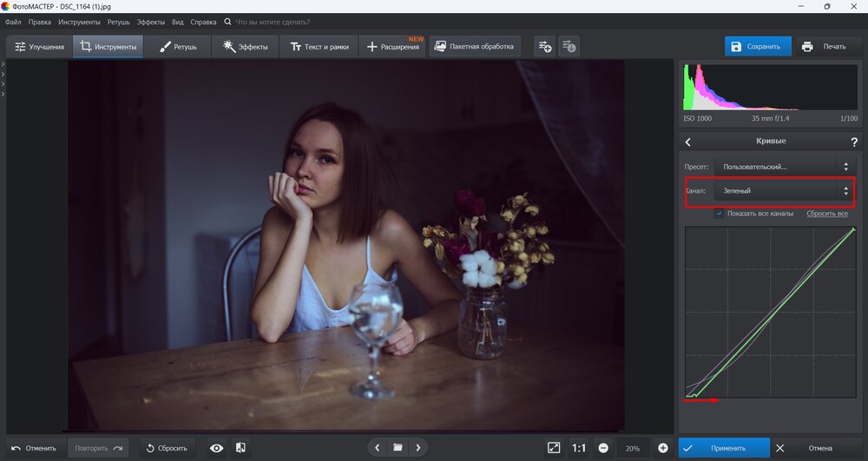Click fit-to-screen expand icon

tap(554, 448)
